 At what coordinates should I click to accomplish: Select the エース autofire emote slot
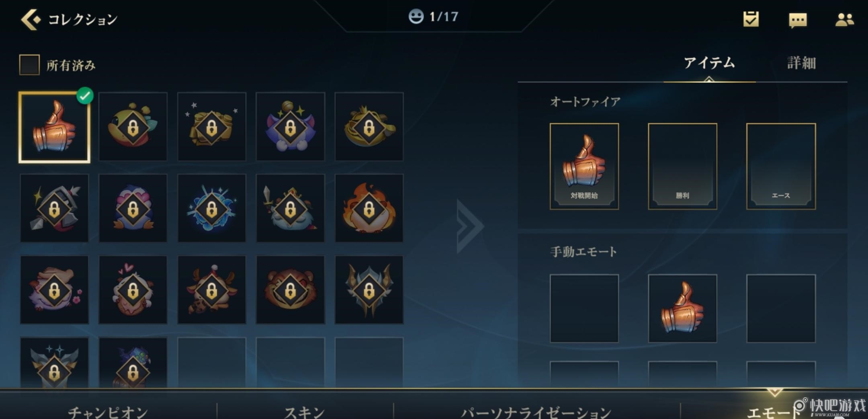tap(781, 166)
